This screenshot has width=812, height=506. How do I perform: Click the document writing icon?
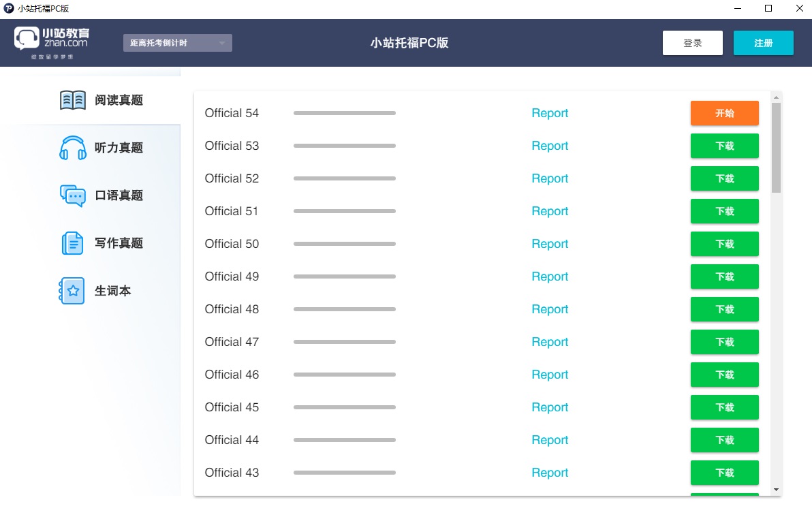point(73,243)
